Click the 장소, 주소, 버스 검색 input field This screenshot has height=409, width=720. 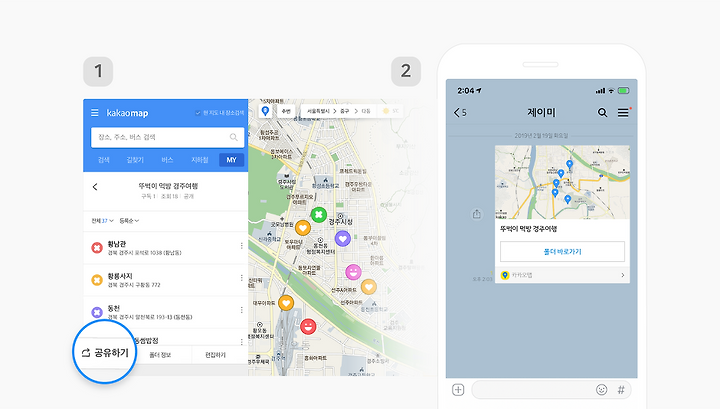tap(167, 137)
